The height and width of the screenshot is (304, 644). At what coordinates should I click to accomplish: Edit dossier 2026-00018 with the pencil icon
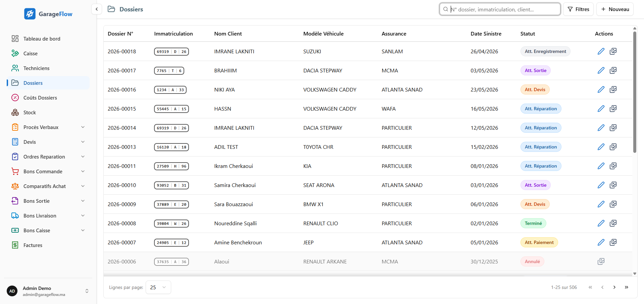(x=601, y=51)
